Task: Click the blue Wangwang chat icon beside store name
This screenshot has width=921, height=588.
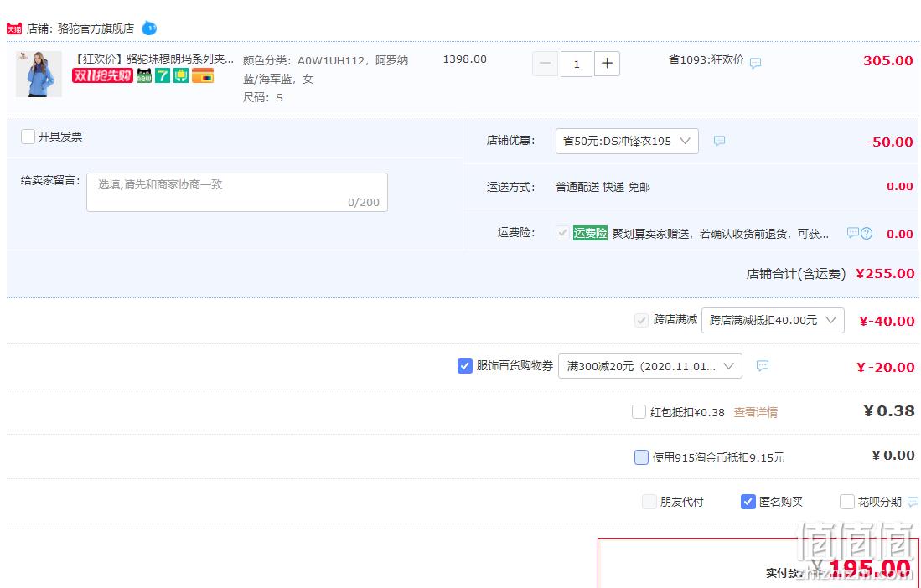Action: (x=149, y=28)
